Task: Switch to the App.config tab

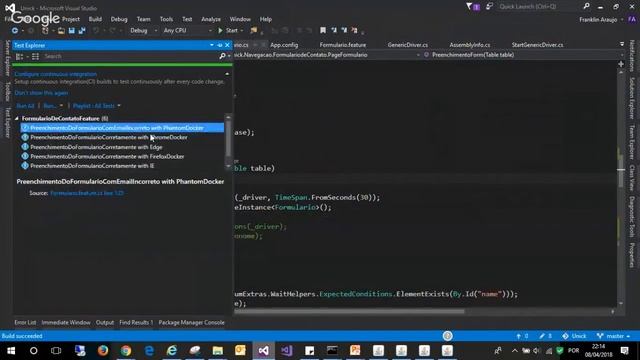Action: coord(284,45)
